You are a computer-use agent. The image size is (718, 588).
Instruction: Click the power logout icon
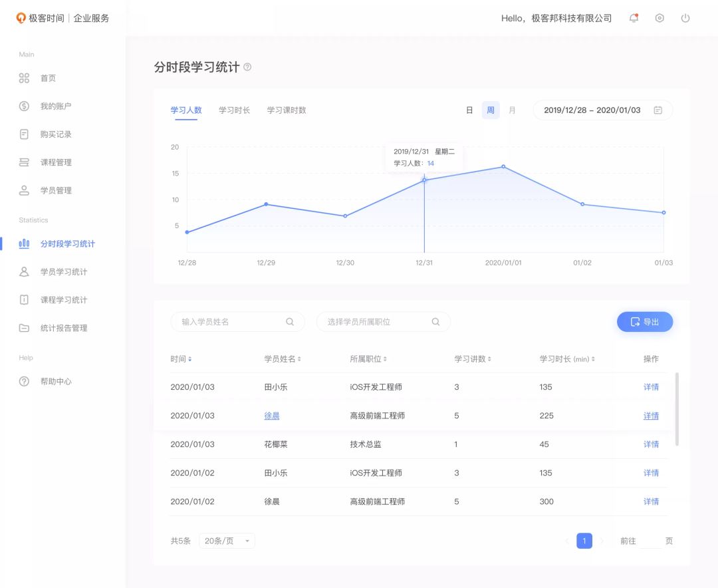tap(685, 19)
